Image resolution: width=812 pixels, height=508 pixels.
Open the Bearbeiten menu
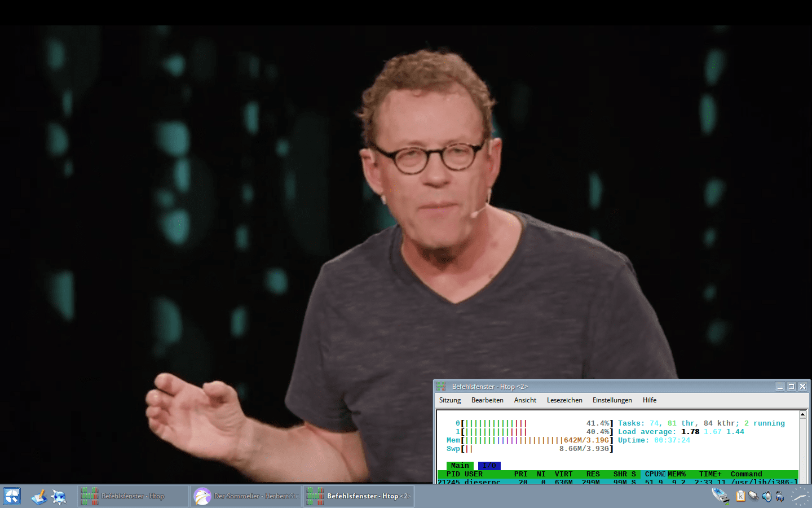[487, 400]
